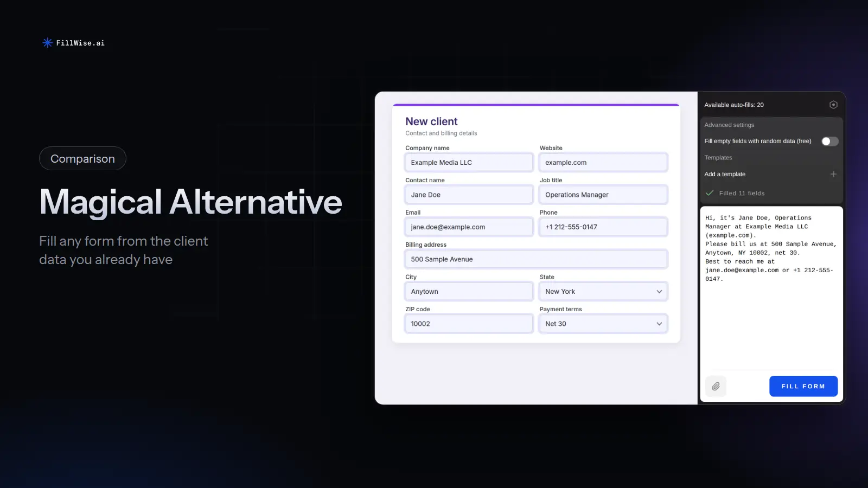Open the settings hexagon icon in sidebar
The image size is (868, 488).
pyautogui.click(x=833, y=105)
